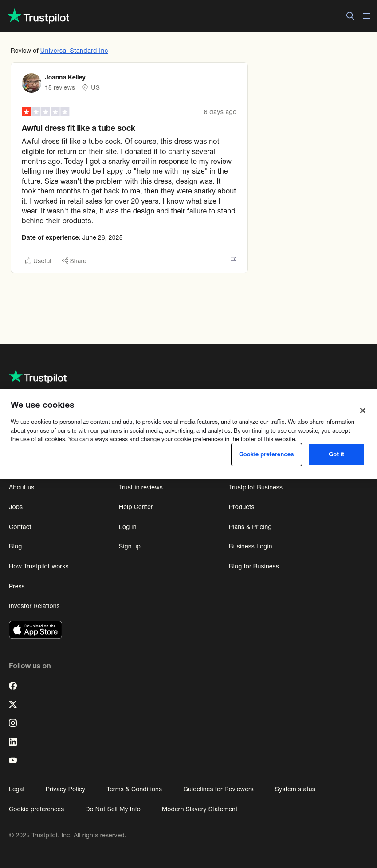Open Trustpilot Business link
377x868 pixels.
255,487
